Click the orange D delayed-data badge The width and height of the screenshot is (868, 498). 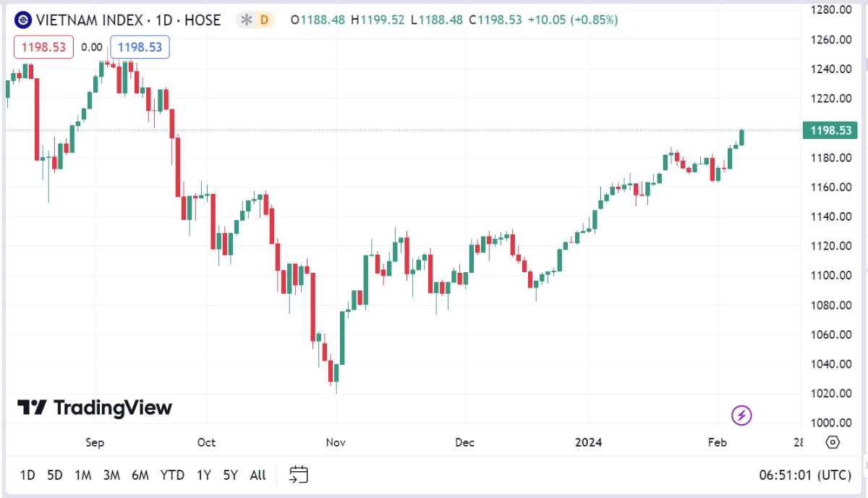click(264, 20)
